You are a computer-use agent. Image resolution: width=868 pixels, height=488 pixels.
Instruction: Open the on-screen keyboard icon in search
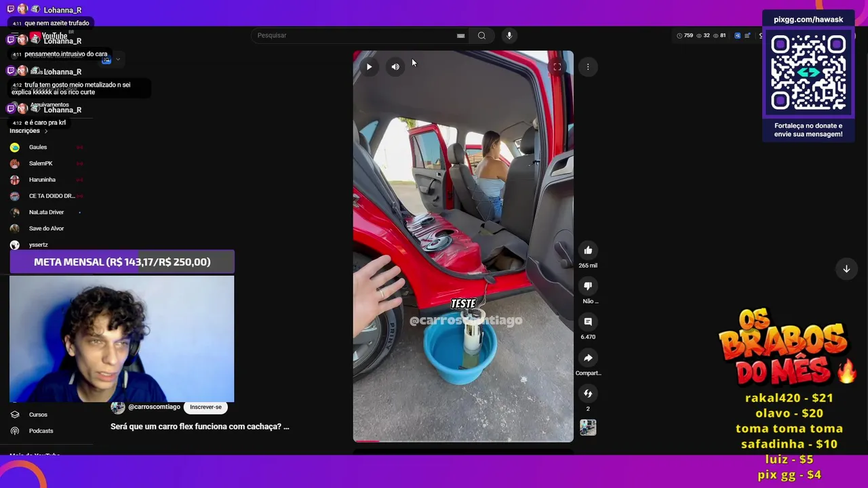(460, 35)
